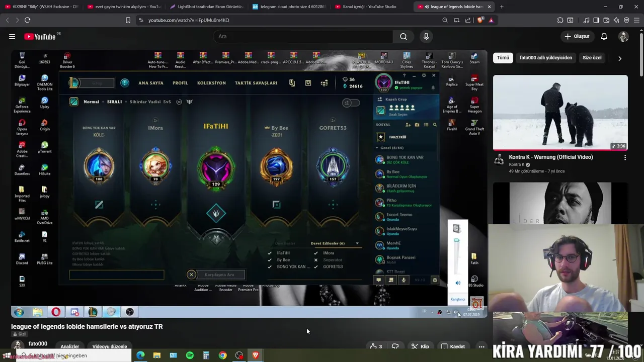Open the Brave playlist music note icon
Viewport: 644px width, 362px height.
[x=586, y=20]
